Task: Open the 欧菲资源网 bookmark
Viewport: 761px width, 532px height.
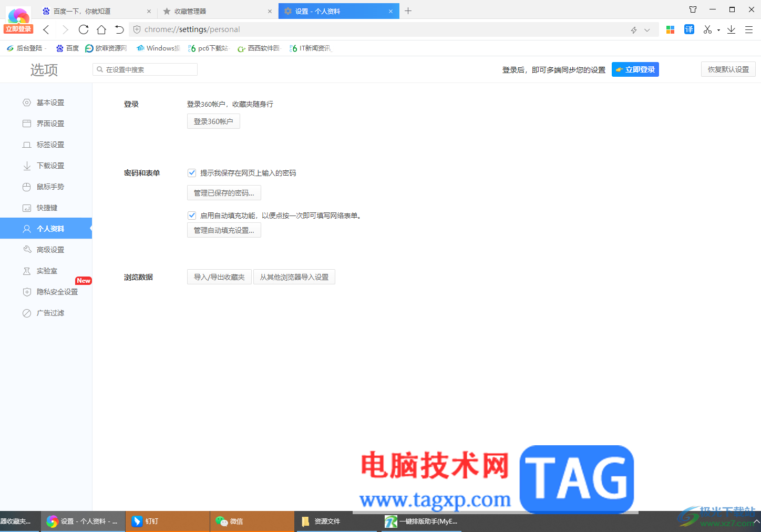Action: click(x=106, y=48)
